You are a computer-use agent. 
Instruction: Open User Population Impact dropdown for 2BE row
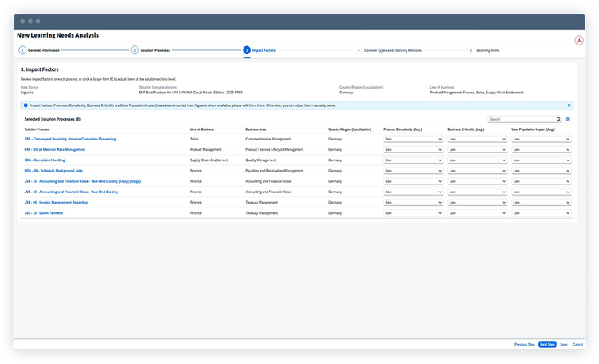point(541,139)
